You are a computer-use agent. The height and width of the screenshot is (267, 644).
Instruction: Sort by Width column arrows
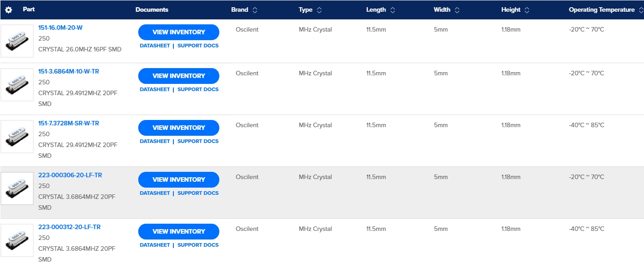point(456,10)
